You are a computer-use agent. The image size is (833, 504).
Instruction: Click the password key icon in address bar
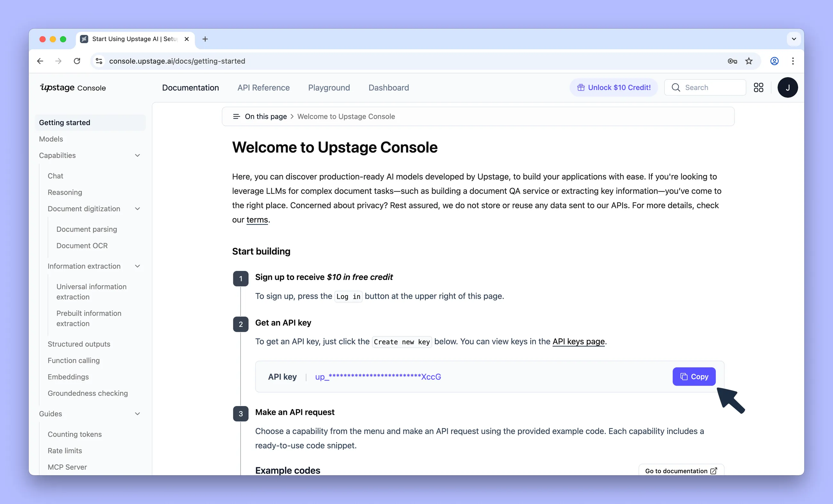(732, 61)
